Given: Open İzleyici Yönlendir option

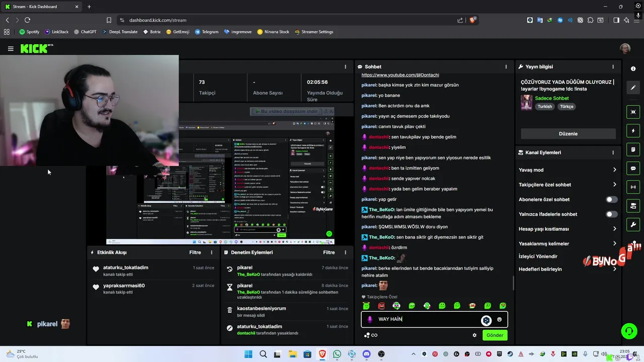Looking at the screenshot, I should (x=538, y=256).
